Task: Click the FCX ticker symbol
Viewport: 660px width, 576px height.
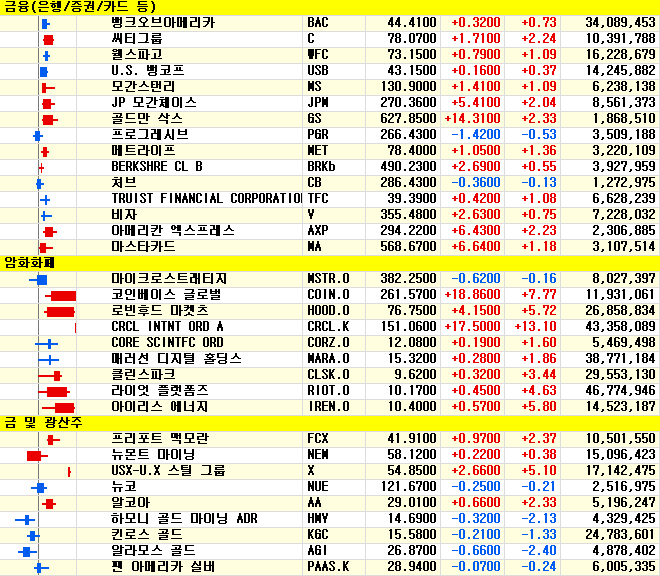Action: tap(317, 438)
